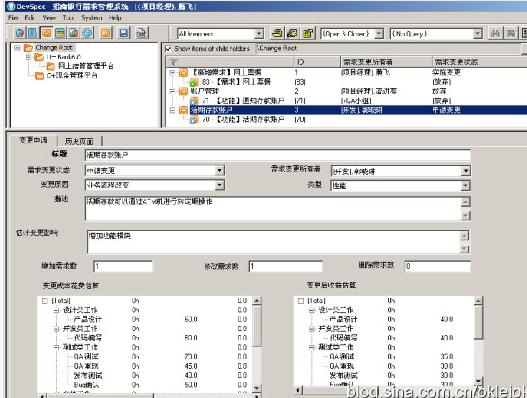Click the Change Root folder icon
The image size is (527, 398).
tap(28, 48)
